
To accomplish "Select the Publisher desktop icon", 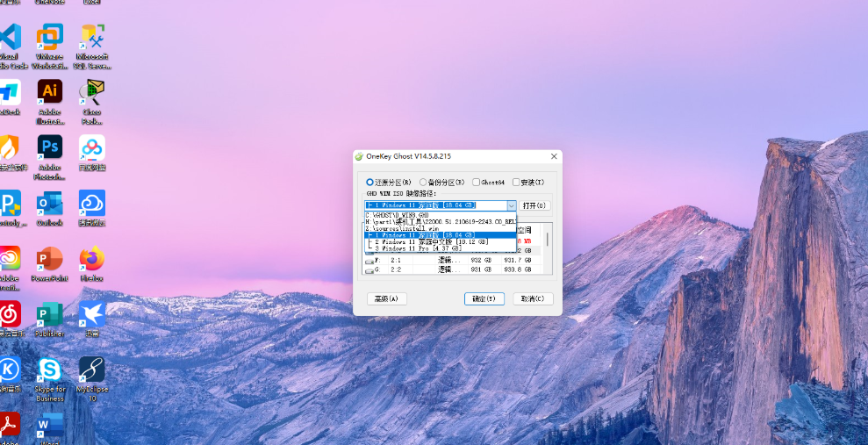I will coord(50,319).
